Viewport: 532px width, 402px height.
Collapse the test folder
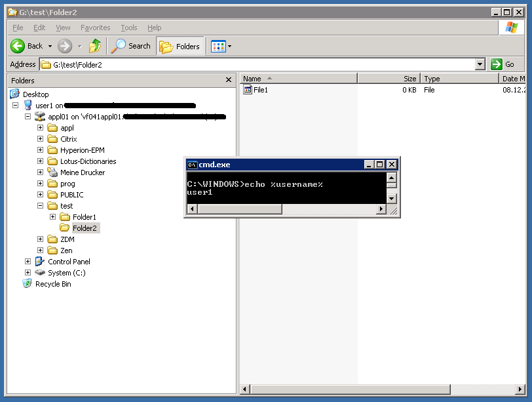[41, 206]
